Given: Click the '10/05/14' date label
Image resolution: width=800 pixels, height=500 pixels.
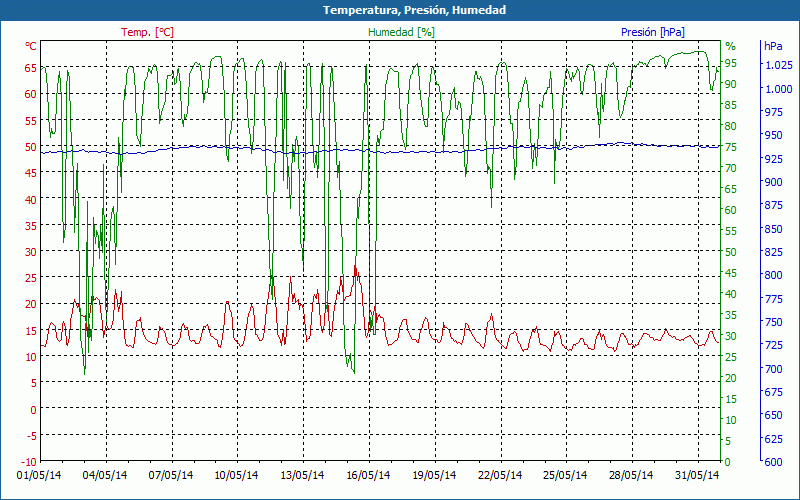Looking at the screenshot, I should (236, 475).
